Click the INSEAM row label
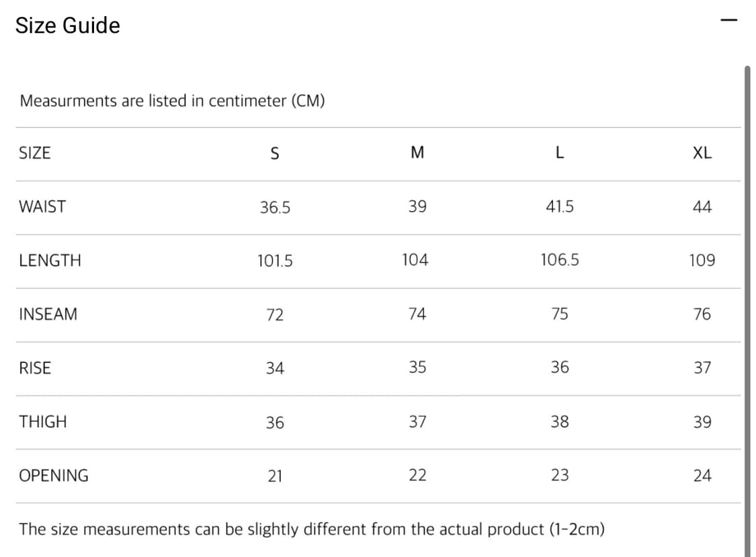Screen dimensions: 756x557 click(48, 314)
